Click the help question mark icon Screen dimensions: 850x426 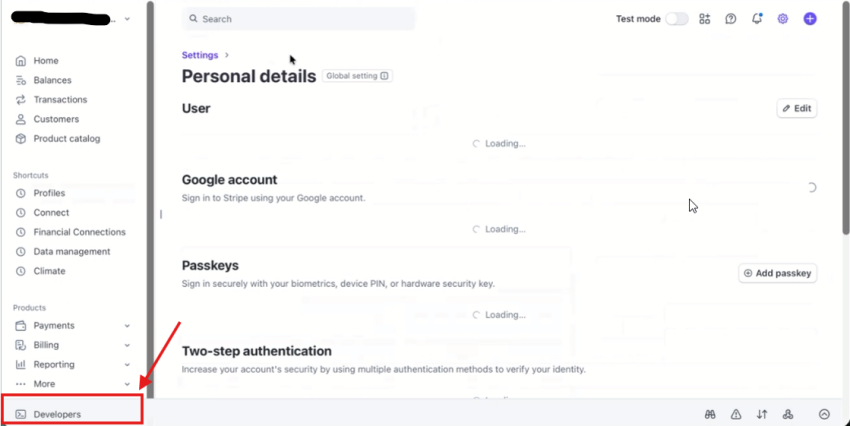731,19
